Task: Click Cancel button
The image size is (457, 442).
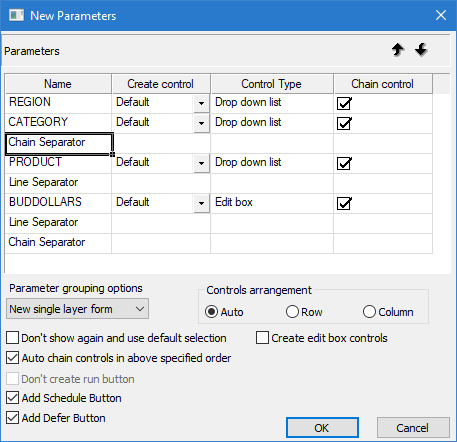Action: [413, 428]
